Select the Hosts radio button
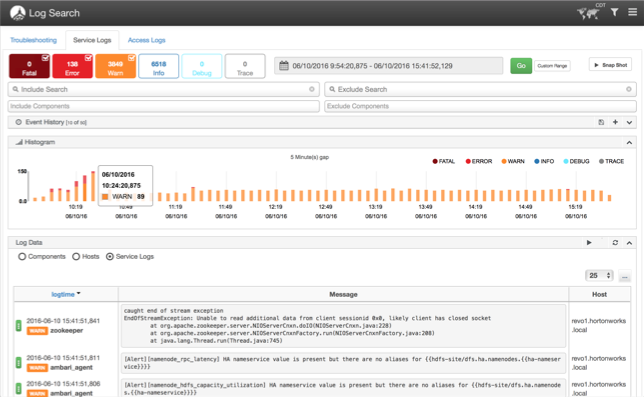This screenshot has width=644, height=397. pyautogui.click(x=76, y=257)
